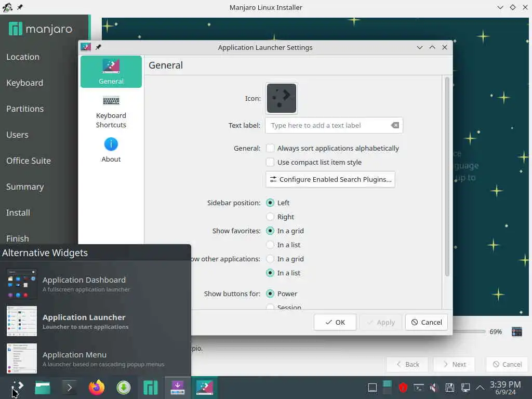Click Next in the Manjaro installer
The image size is (532, 399).
tap(454, 364)
